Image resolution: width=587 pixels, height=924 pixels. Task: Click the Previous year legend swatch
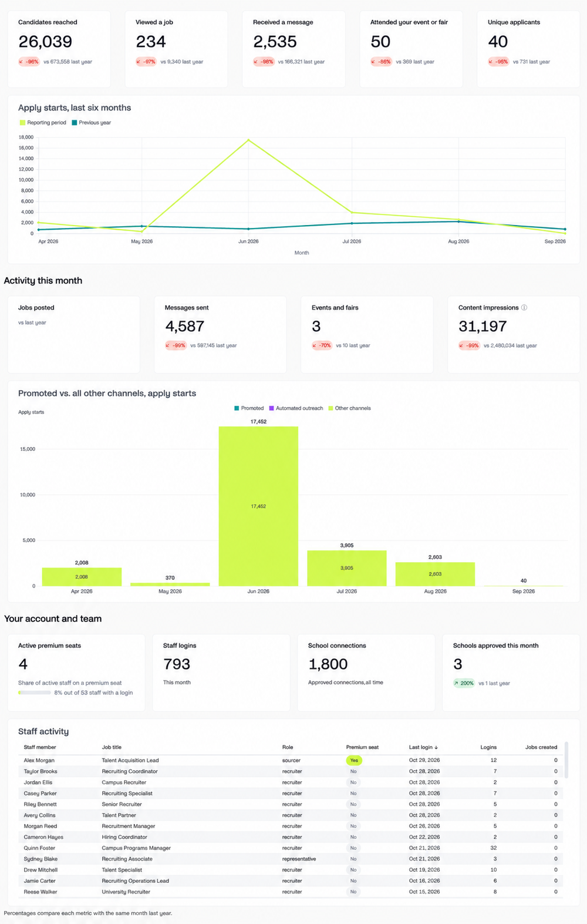point(75,123)
